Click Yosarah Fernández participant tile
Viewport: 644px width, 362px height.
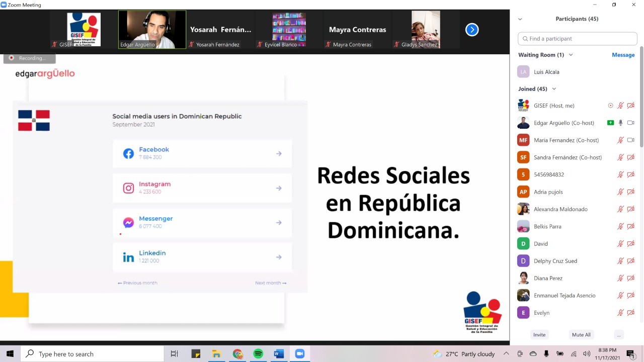pyautogui.click(x=220, y=30)
